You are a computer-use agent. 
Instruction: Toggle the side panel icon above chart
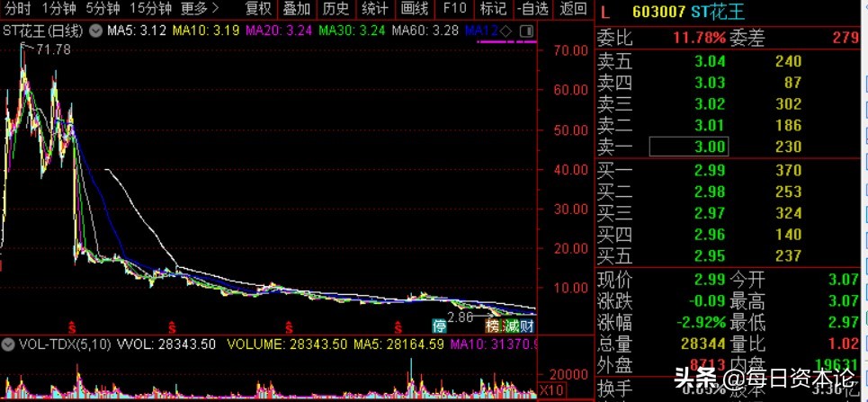[528, 31]
